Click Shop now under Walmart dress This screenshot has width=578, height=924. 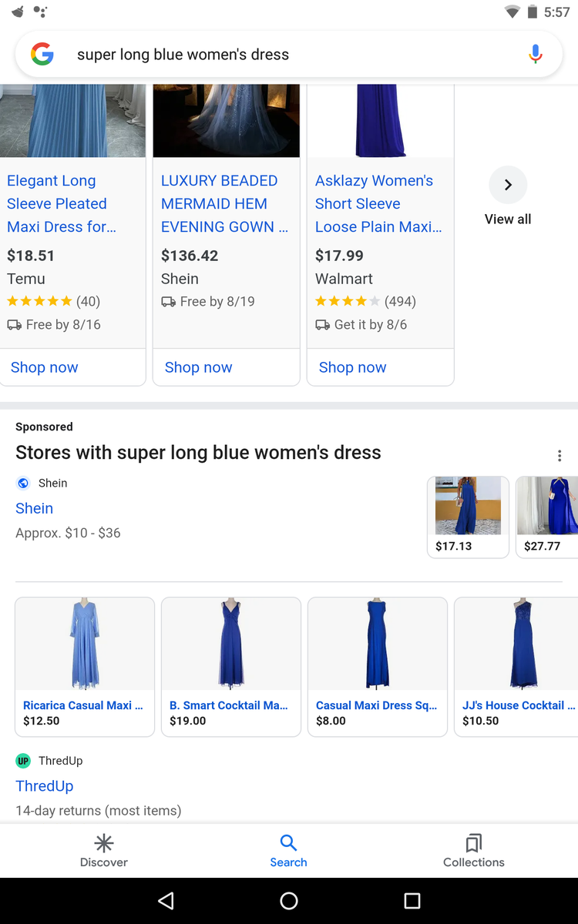tap(353, 367)
